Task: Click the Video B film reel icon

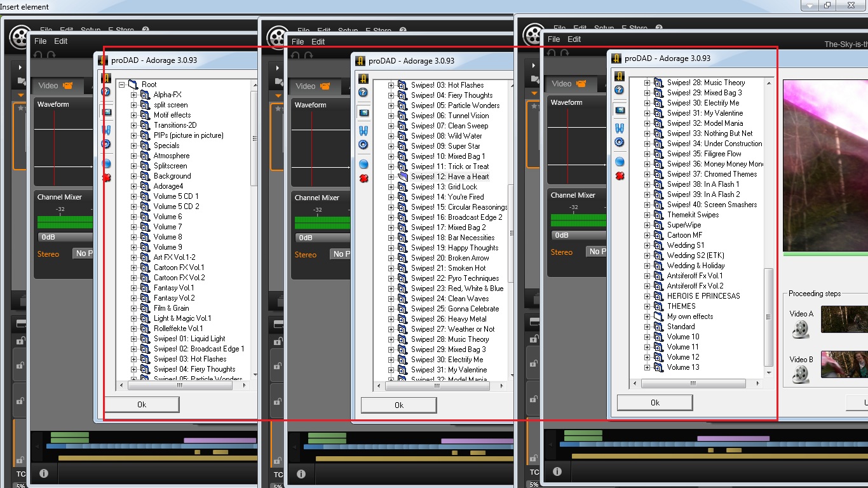Action: pyautogui.click(x=801, y=374)
